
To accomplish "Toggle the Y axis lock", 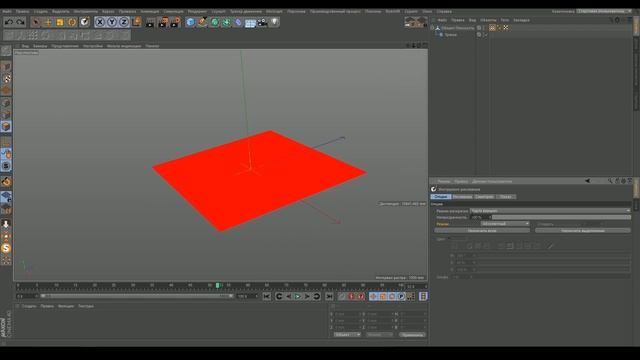I will pyautogui.click(x=112, y=22).
